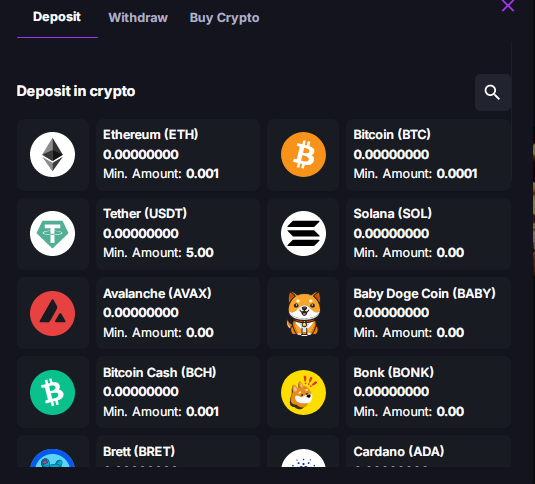The height and width of the screenshot is (484, 535).
Task: Select Bitcoin (BTC) deposit card
Action: point(429,155)
